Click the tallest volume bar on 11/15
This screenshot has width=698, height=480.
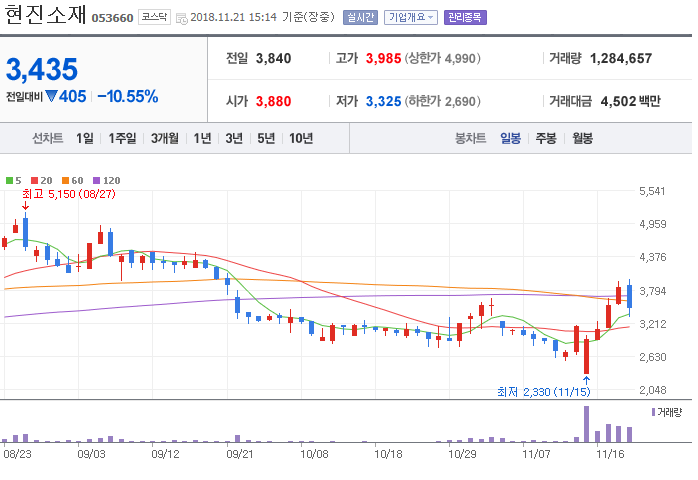tap(586, 424)
